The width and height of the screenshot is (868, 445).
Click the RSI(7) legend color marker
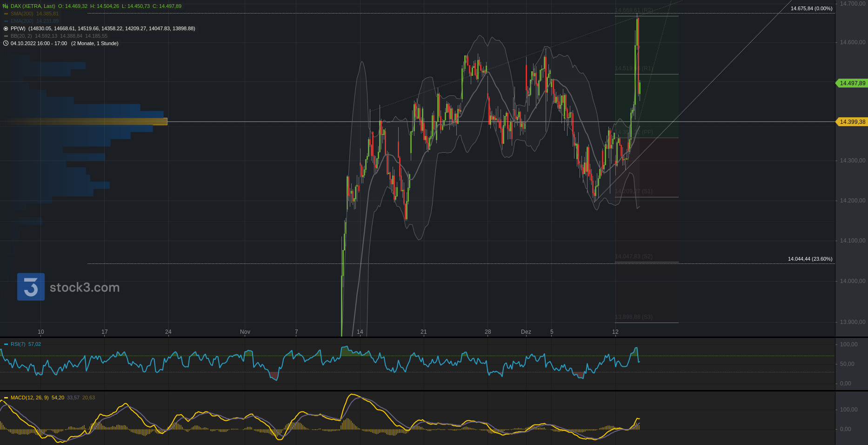point(6,344)
